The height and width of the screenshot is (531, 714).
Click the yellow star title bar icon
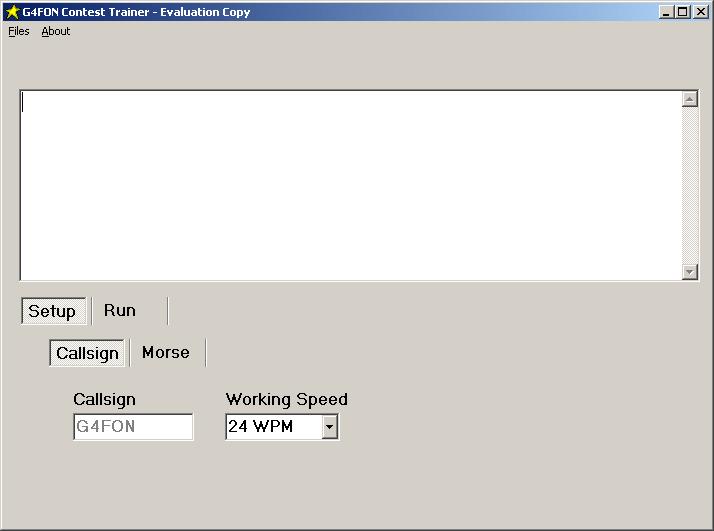point(12,12)
